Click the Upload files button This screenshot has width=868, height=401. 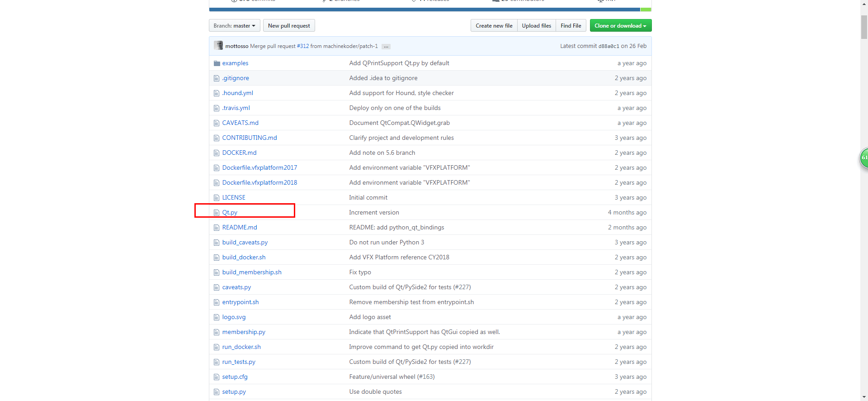pyautogui.click(x=536, y=26)
